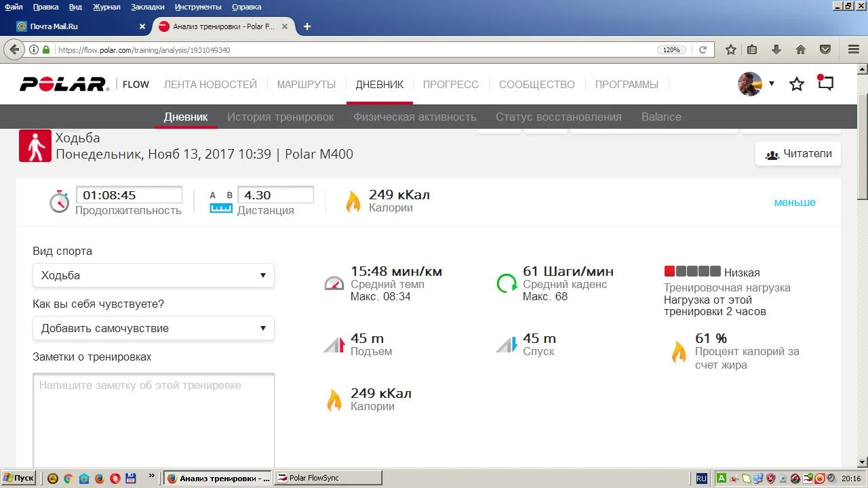Open the ПРОГРАММЫ section
The height and width of the screenshot is (488, 868).
coord(627,85)
